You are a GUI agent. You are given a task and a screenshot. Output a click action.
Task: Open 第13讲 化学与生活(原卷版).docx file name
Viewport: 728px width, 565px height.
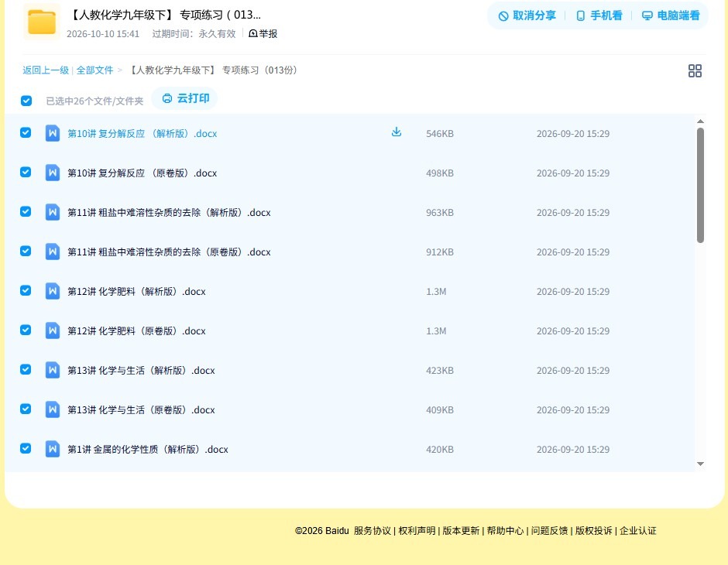(x=141, y=409)
